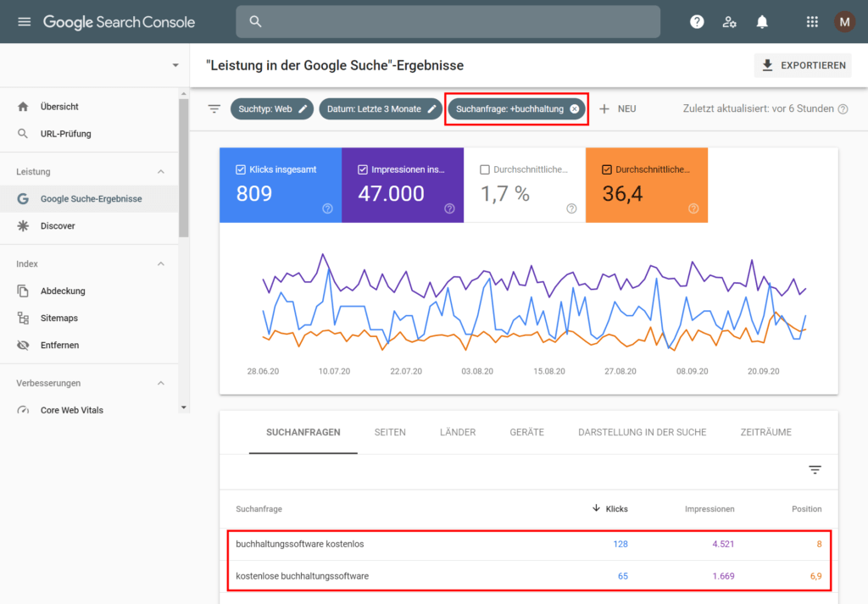
Task: Open the URL-Prüfung tool
Action: pos(66,133)
